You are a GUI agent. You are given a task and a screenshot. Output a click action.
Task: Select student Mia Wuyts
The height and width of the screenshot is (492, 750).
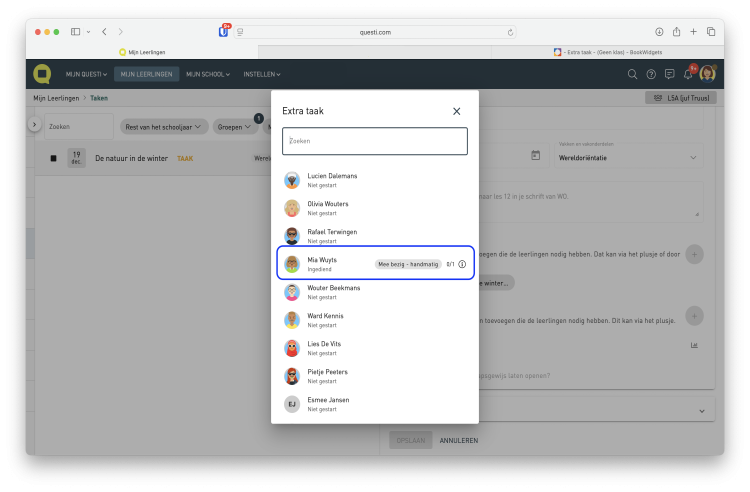pos(375,263)
